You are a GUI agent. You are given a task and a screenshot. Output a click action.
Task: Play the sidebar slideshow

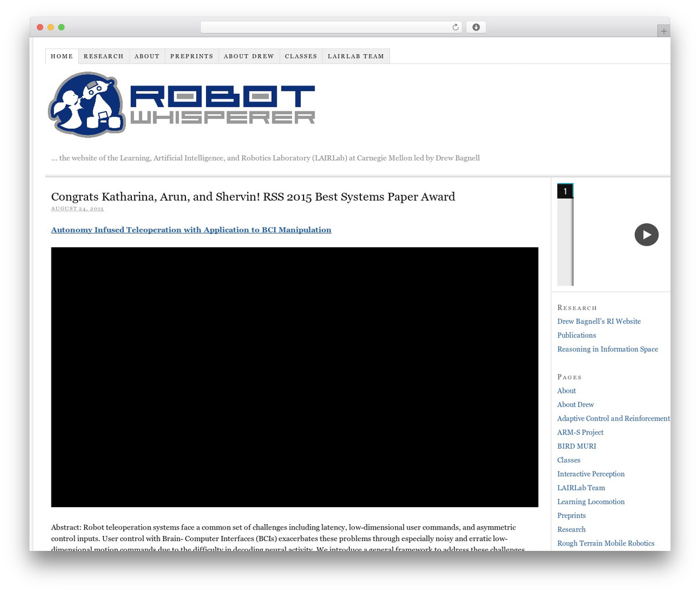[646, 235]
